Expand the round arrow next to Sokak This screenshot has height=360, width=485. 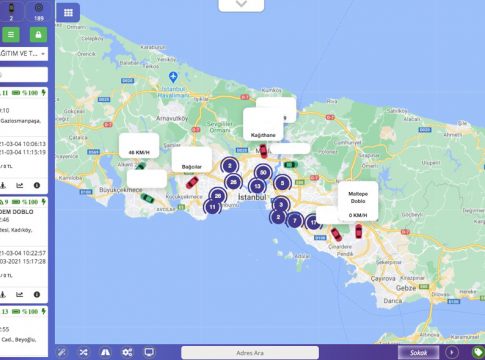tap(452, 352)
